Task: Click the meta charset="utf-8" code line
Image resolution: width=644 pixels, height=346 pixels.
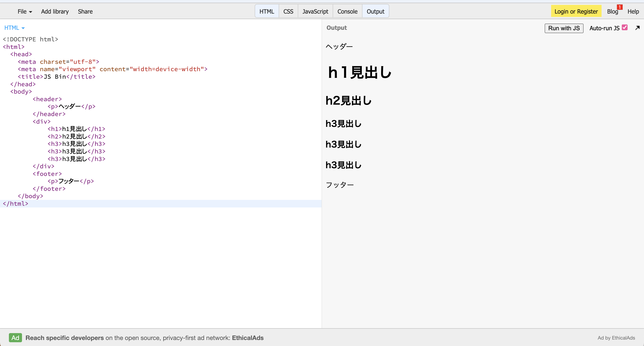Action: (58, 62)
